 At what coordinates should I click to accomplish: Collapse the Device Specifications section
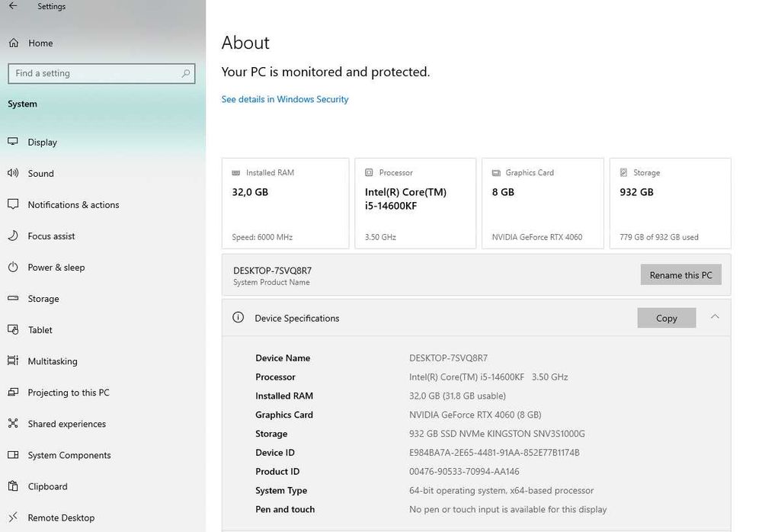715,317
